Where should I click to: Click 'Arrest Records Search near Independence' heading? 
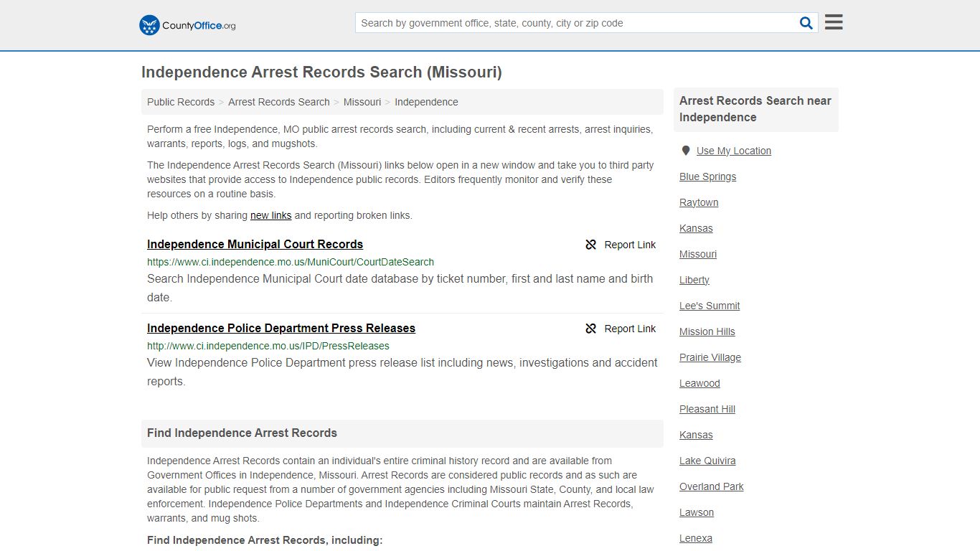click(755, 109)
